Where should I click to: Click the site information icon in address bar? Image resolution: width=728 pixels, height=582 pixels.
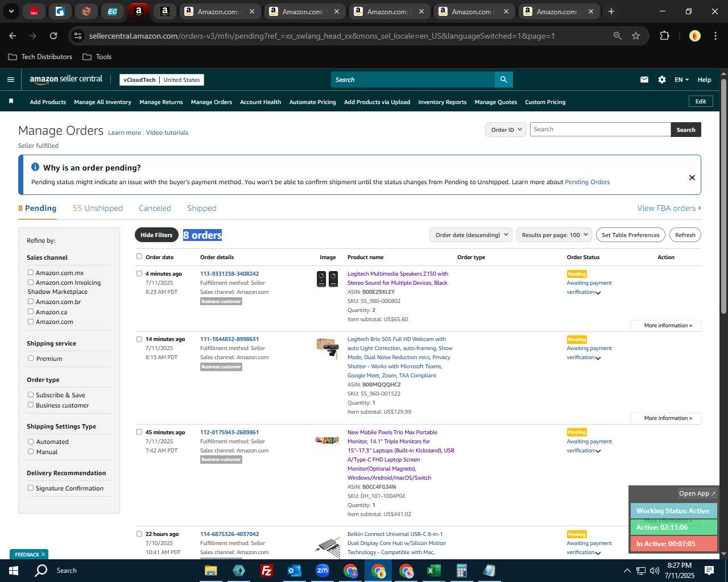coord(78,36)
